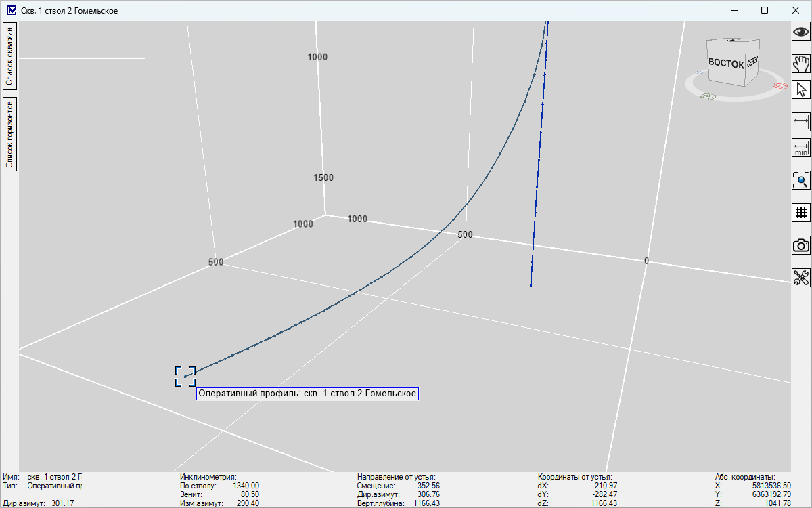Screen dimensions: 812x508
Task: Click the zoom-to-fit magnifier icon
Action: coord(801,180)
